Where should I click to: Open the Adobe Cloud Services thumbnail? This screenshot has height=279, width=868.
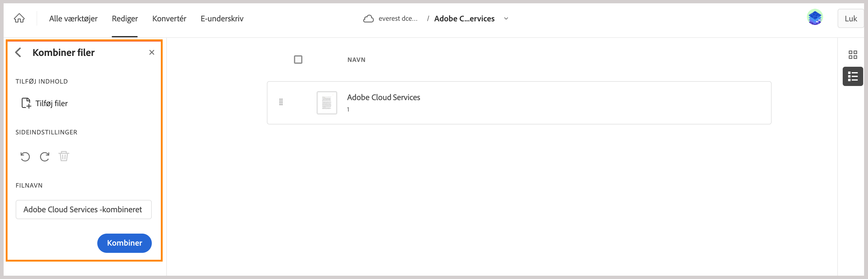point(326,103)
